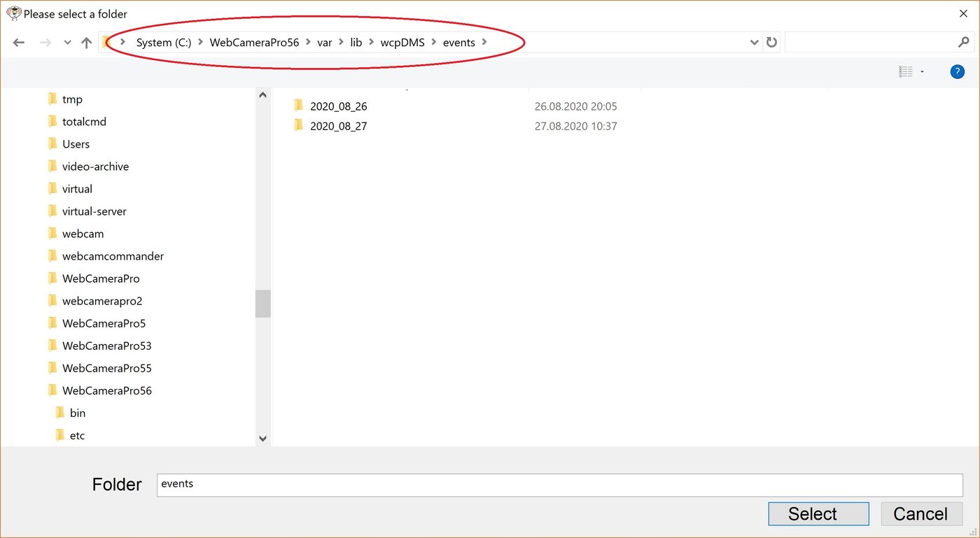Select the etc subfolder in the tree
The width and height of the screenshot is (980, 538).
(x=77, y=435)
